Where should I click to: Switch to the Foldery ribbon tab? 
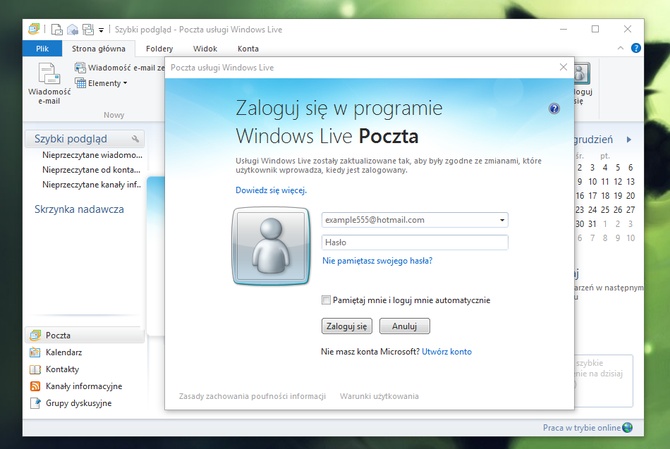(x=159, y=48)
